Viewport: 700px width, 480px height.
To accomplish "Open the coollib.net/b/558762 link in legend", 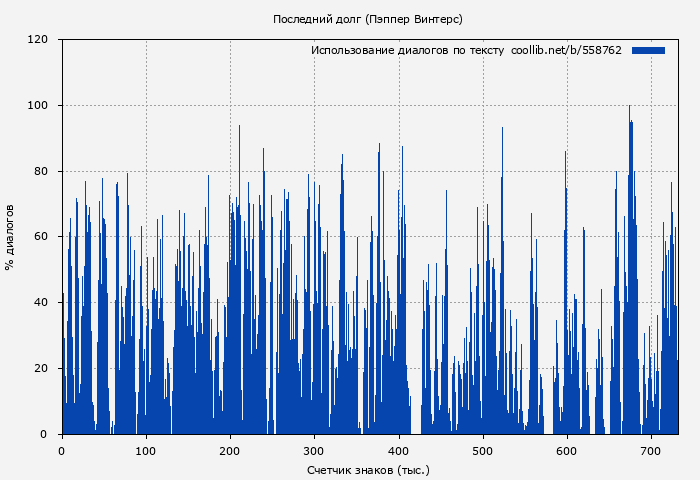I will pyautogui.click(x=566, y=50).
